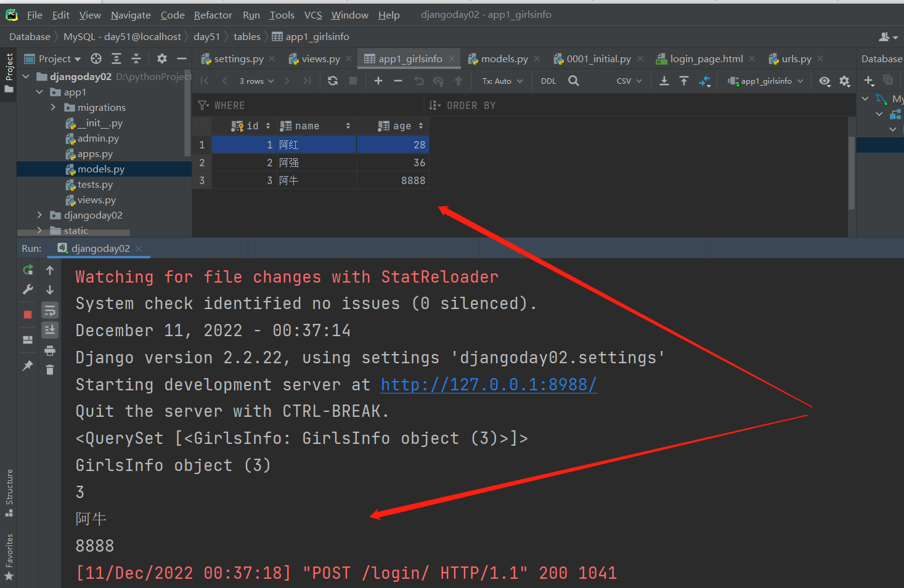
Task: Add a new data source in Database panel
Action: click(x=869, y=81)
